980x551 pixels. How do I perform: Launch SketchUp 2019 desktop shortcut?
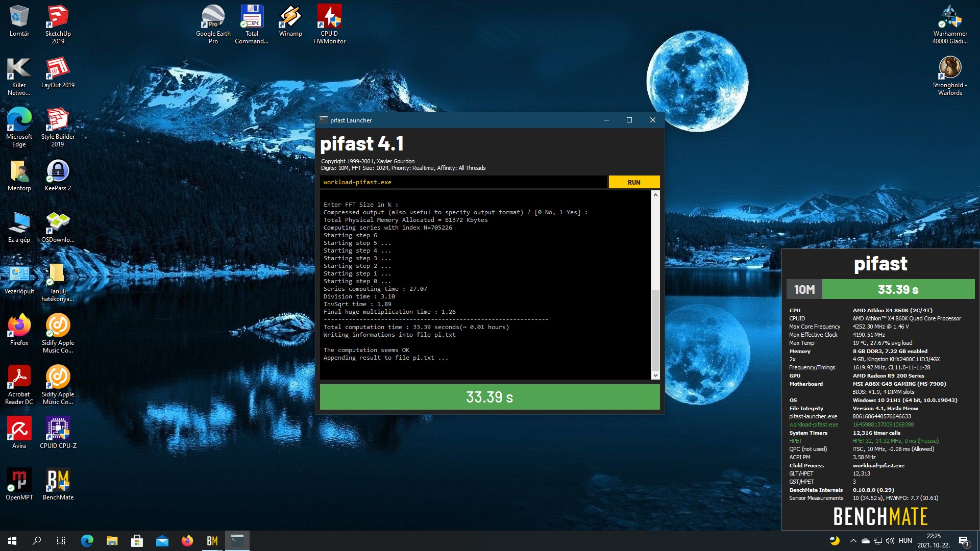58,24
